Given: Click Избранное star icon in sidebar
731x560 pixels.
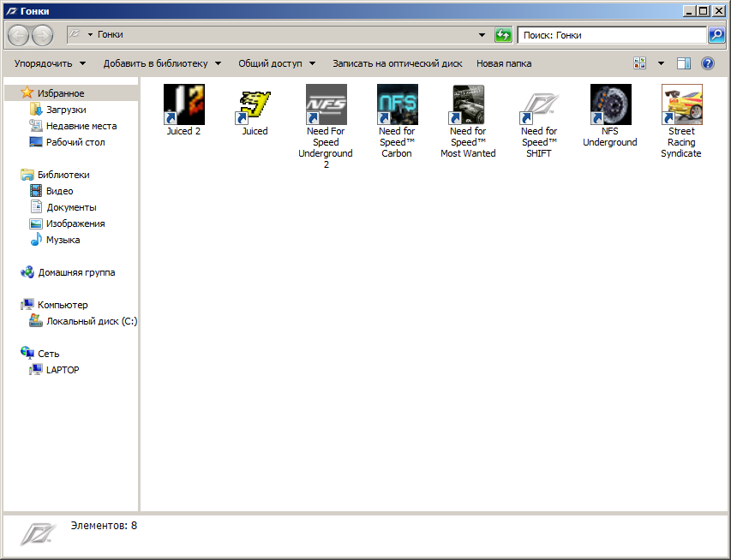Looking at the screenshot, I should coord(27,92).
